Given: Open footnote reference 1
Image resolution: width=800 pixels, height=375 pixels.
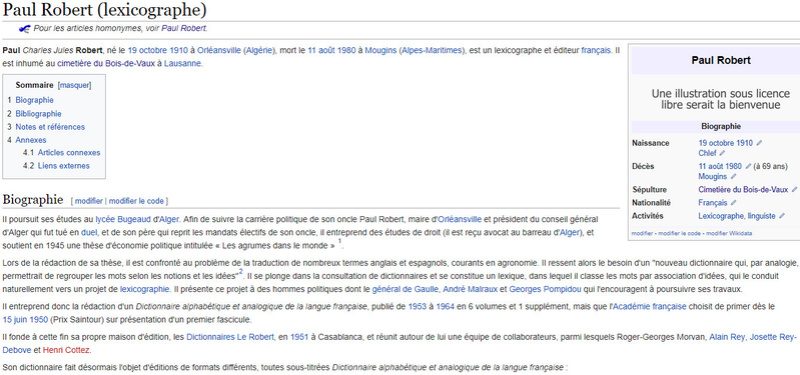Looking at the screenshot, I should (339, 241).
